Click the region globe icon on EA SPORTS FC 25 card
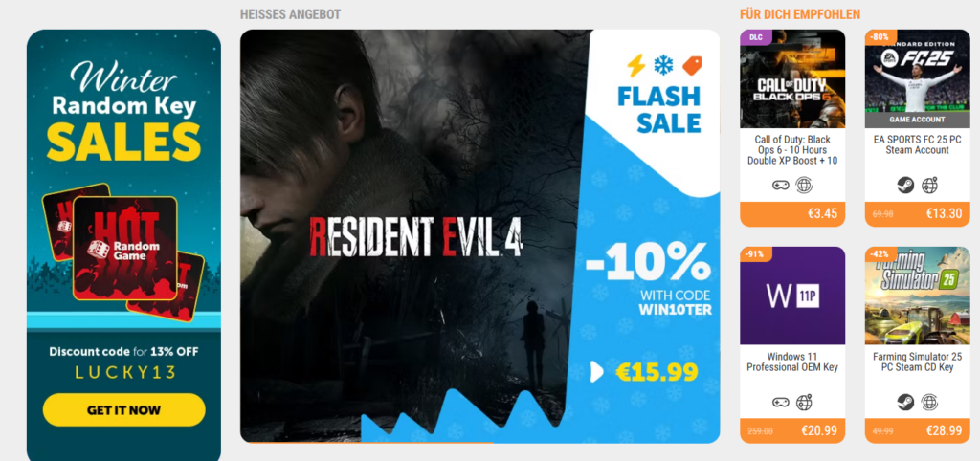Viewport: 980px width, 461px height. click(929, 186)
